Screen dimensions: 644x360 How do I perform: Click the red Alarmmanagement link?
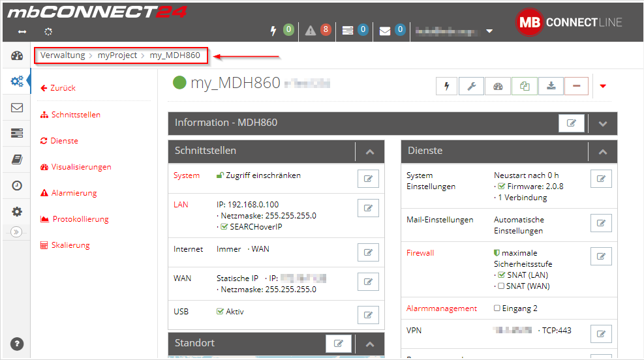pos(442,308)
